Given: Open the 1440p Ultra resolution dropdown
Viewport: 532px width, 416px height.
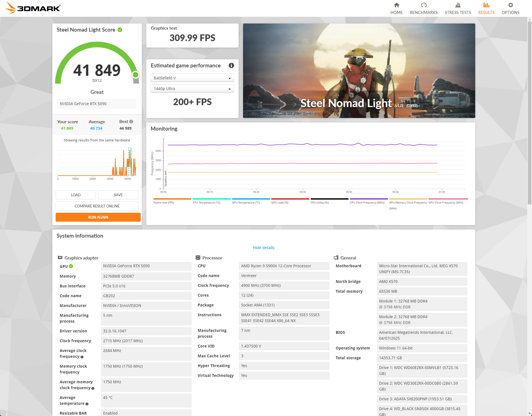Looking at the screenshot, I should tap(192, 89).
